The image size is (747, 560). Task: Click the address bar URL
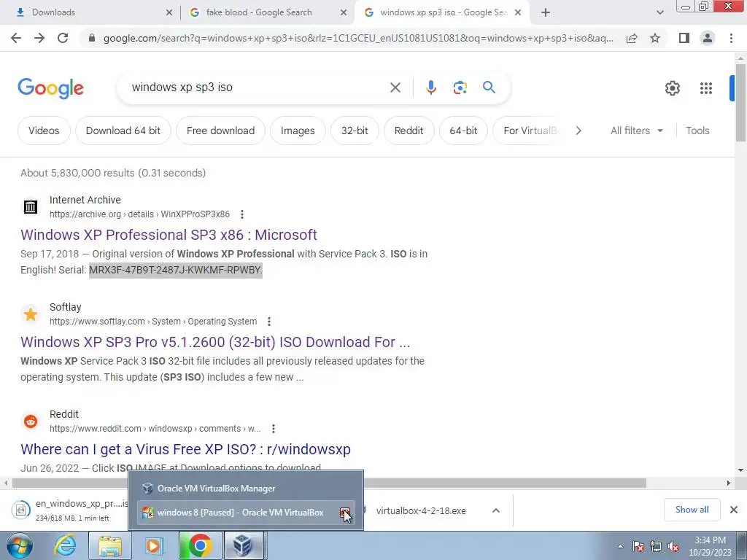[x=358, y=38]
